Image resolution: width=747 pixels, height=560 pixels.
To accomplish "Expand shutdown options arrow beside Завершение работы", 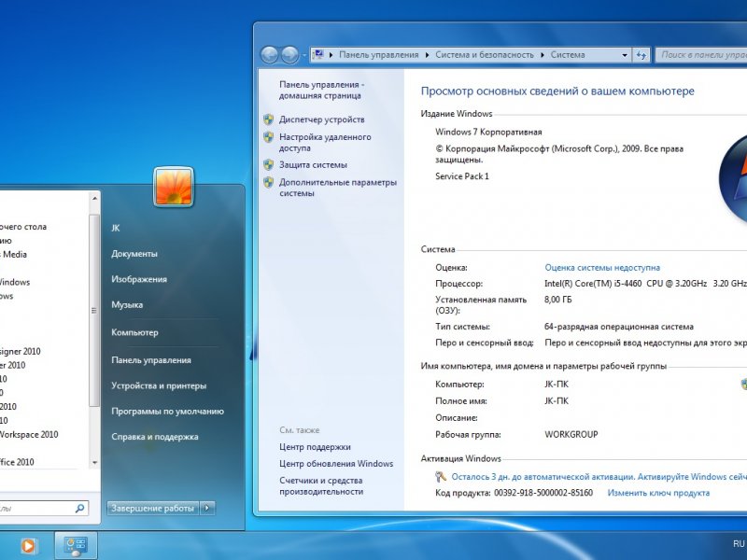I will coord(207,508).
